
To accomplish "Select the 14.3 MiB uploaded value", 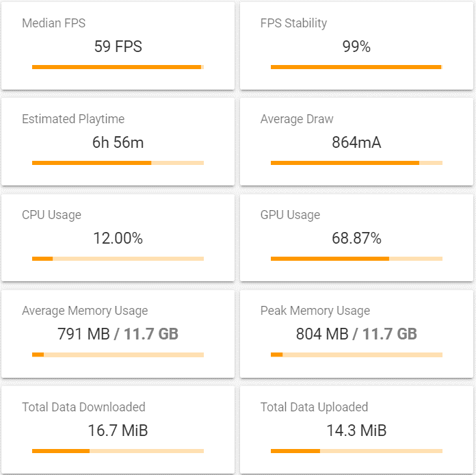I will click(356, 431).
